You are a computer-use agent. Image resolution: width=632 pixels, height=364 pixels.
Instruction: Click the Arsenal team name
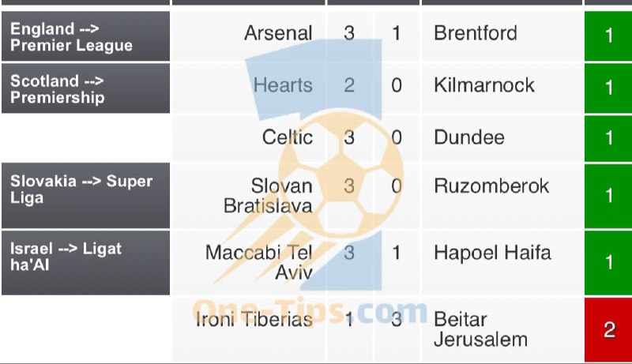(278, 33)
